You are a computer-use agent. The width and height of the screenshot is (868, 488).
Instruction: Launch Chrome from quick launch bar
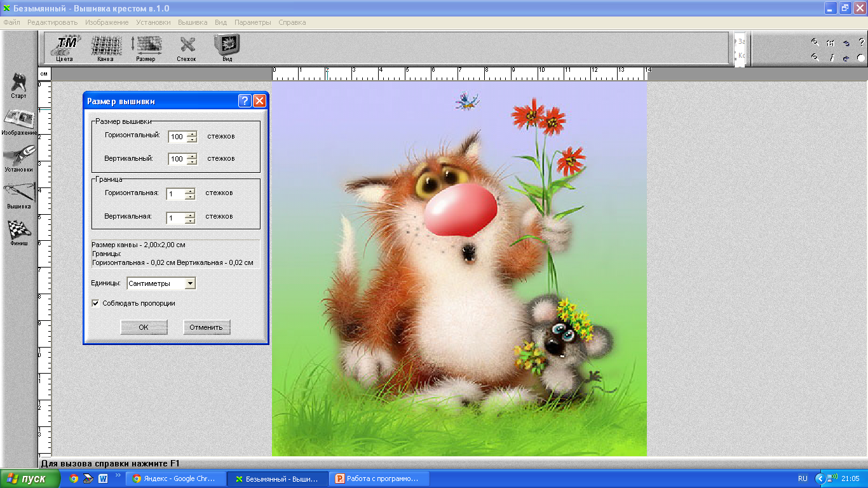click(x=74, y=478)
